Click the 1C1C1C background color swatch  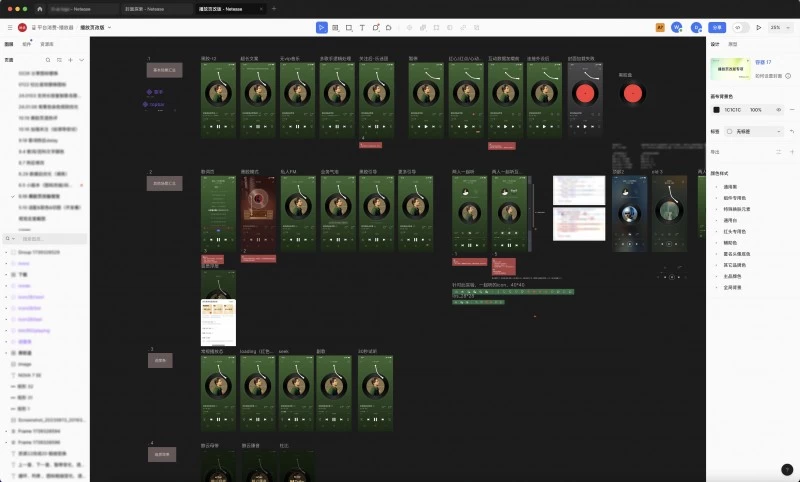tap(716, 110)
